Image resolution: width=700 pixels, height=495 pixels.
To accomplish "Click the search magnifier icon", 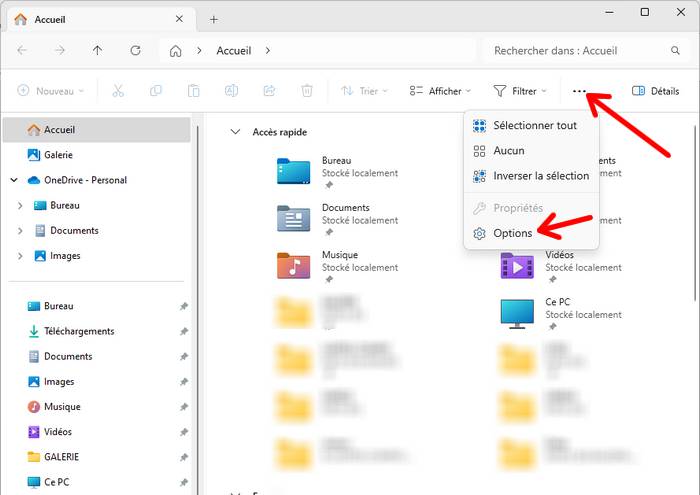I will pos(675,50).
